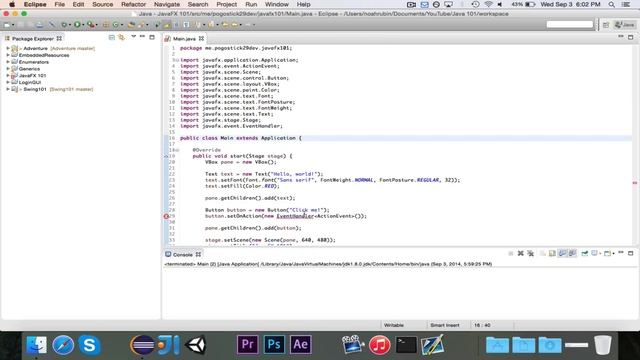Click the Open Console icon

(x=607, y=253)
